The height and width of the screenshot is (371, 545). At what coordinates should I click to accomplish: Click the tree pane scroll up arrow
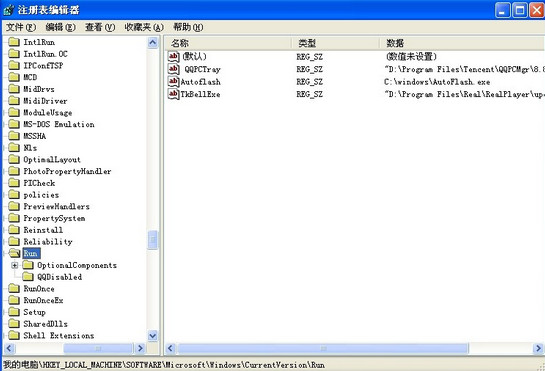[x=152, y=42]
